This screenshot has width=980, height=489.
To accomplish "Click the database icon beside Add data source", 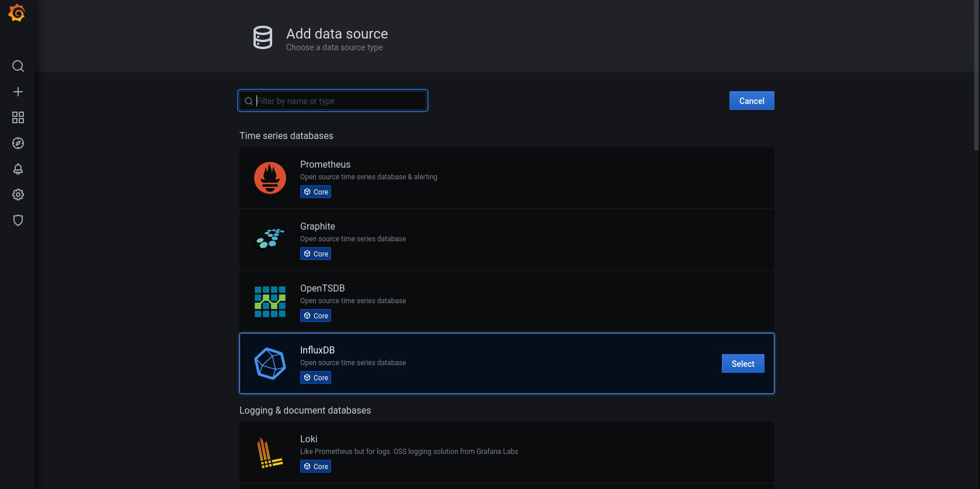I will click(x=263, y=37).
